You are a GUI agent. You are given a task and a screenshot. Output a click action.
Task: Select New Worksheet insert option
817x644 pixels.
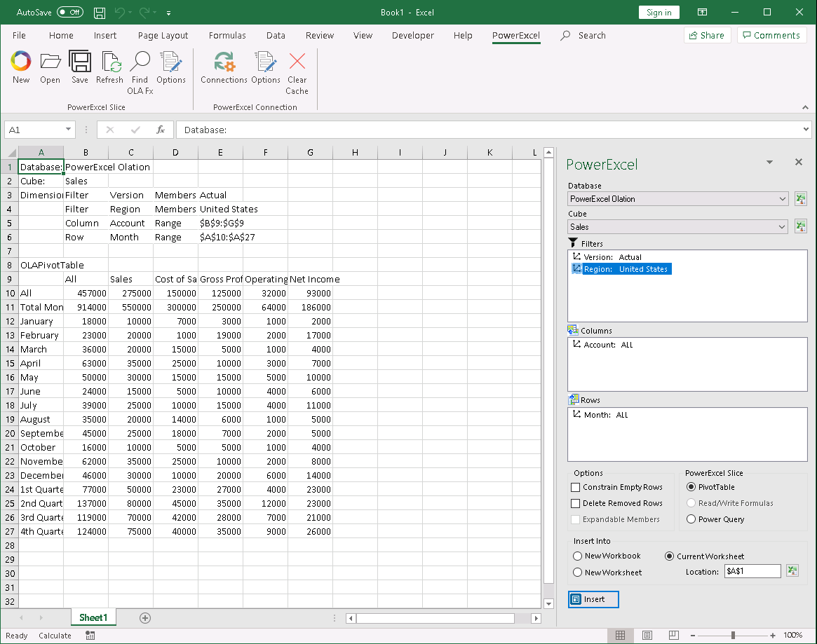click(577, 572)
